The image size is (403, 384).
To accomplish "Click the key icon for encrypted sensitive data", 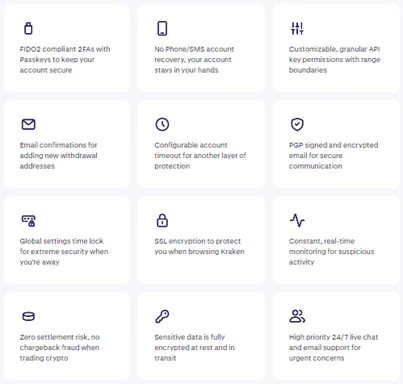I will tap(162, 316).
